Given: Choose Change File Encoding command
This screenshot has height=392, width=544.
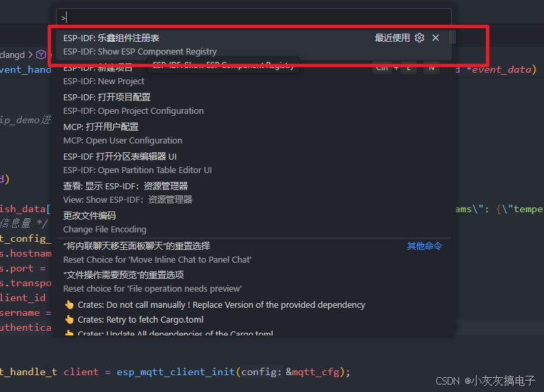Looking at the screenshot, I should 254,222.
